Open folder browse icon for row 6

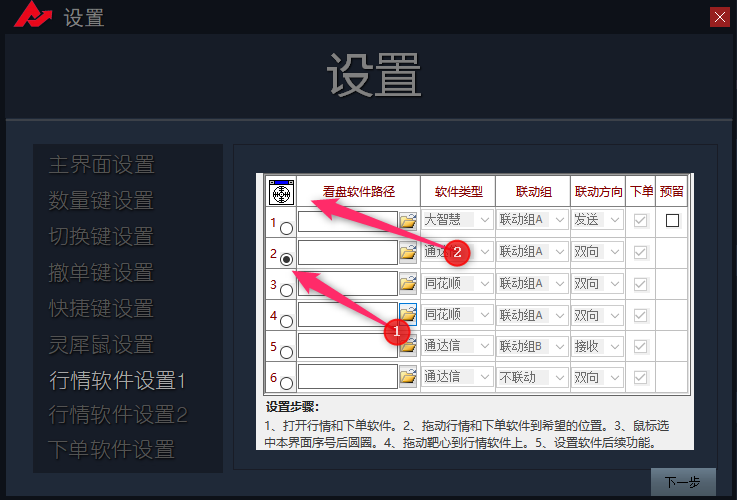(408, 377)
